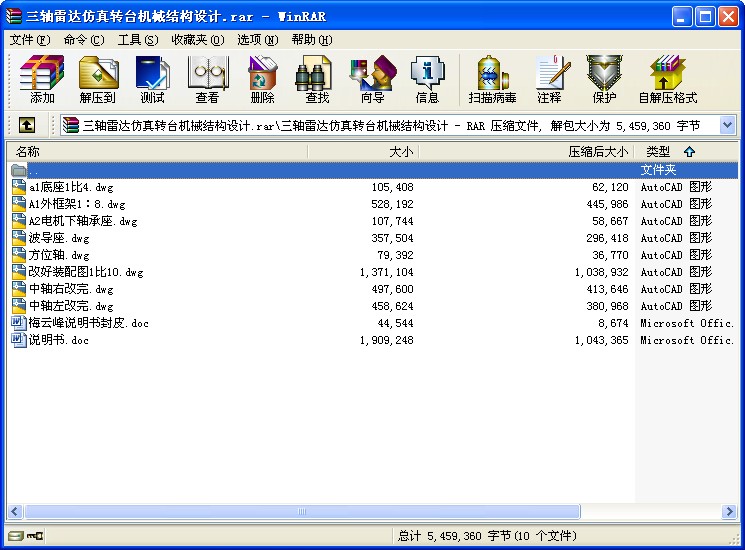Select file A2电机下轴承座.dwg
745x550 pixels.
pyautogui.click(x=83, y=221)
